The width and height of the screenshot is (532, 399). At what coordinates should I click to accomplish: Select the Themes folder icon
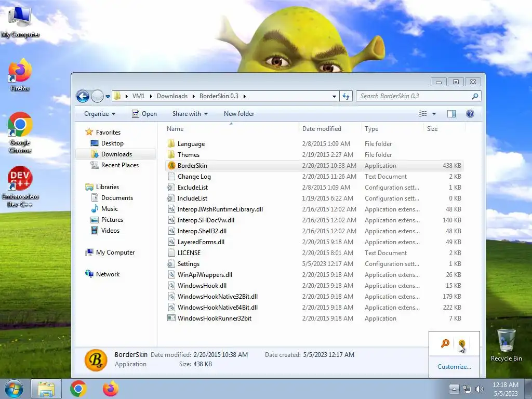pyautogui.click(x=171, y=154)
